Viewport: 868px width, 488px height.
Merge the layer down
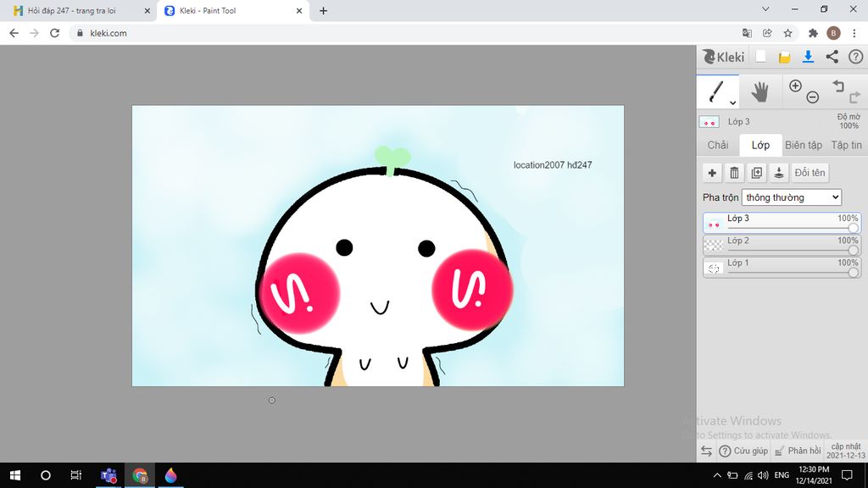tap(779, 173)
